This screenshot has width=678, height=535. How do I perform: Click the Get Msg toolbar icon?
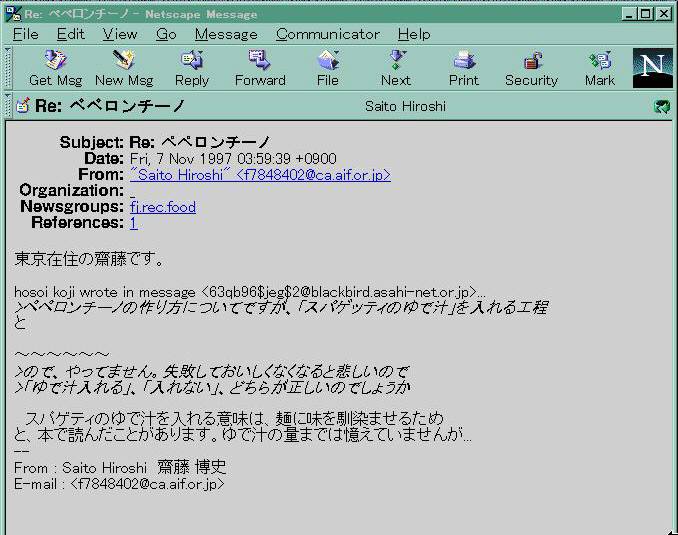point(55,68)
